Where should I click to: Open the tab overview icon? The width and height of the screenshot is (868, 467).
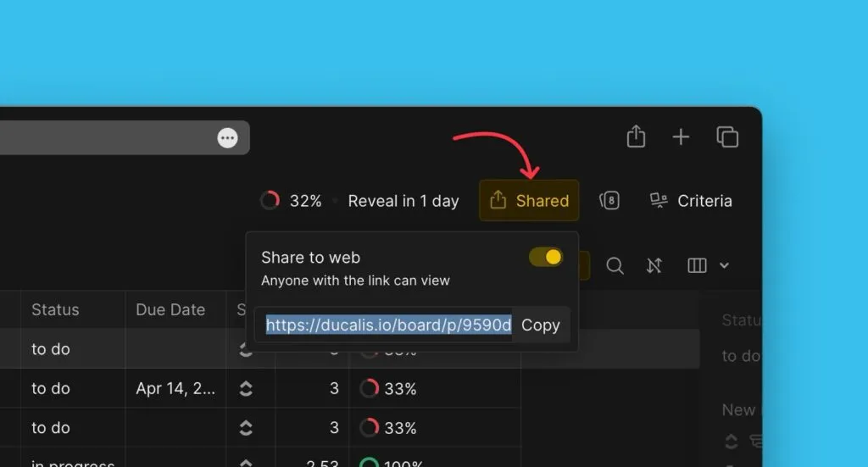click(x=727, y=136)
